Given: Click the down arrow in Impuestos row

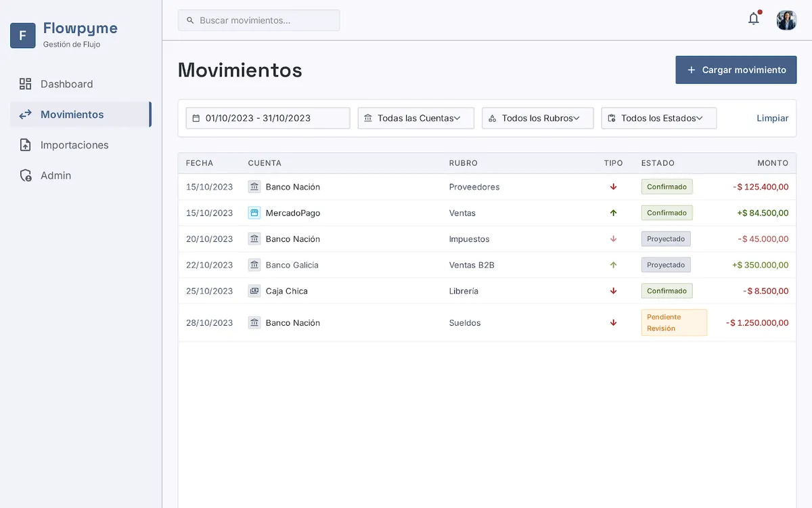Looking at the screenshot, I should (614, 238).
